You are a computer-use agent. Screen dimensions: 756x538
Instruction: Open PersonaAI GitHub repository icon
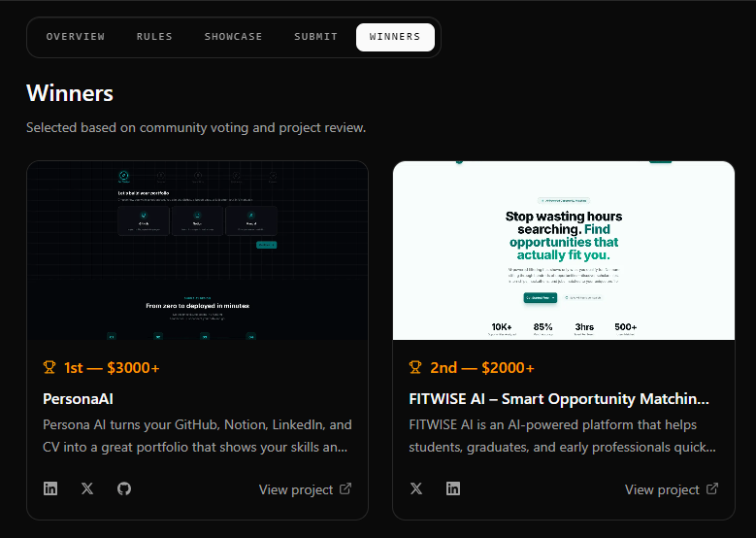click(124, 488)
